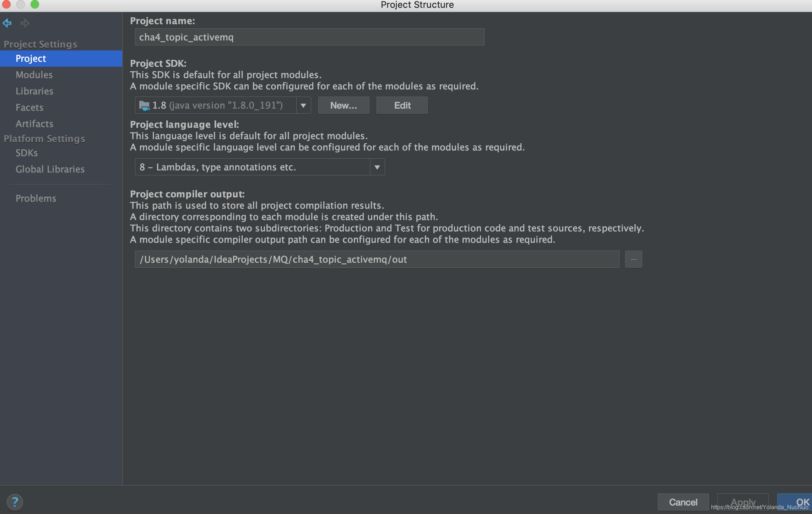Open the Artifacts settings

click(34, 124)
